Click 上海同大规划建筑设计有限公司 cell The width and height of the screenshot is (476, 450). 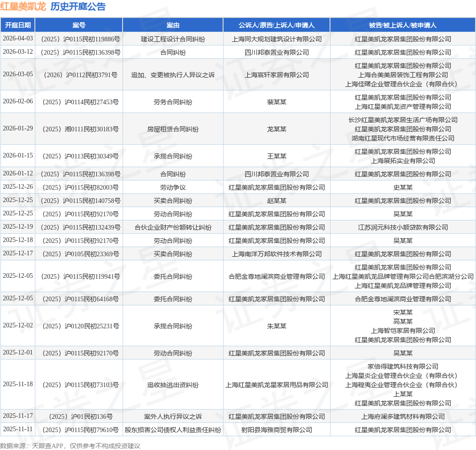(276, 39)
